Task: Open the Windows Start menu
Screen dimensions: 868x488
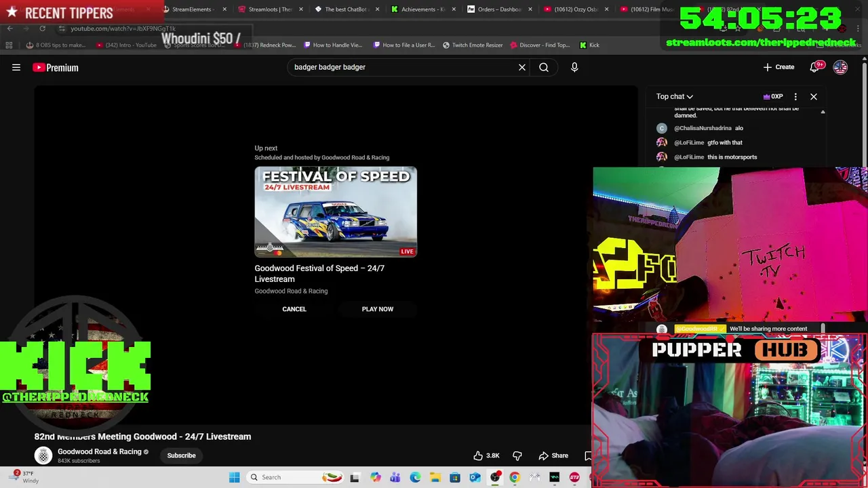Action: pyautogui.click(x=235, y=477)
